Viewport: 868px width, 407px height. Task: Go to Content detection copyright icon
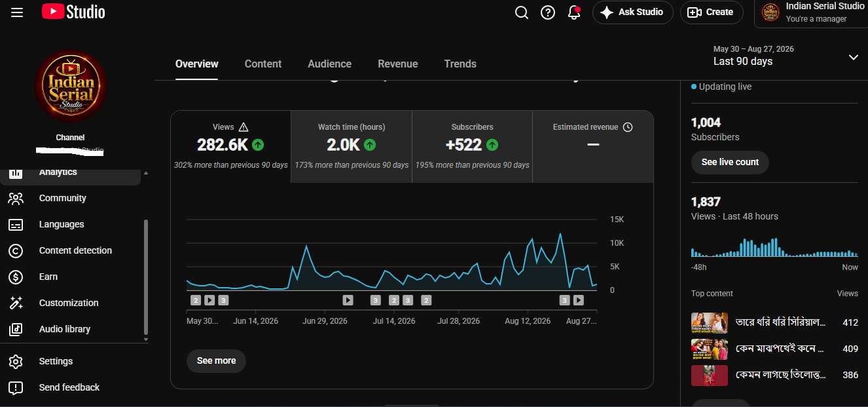(16, 250)
